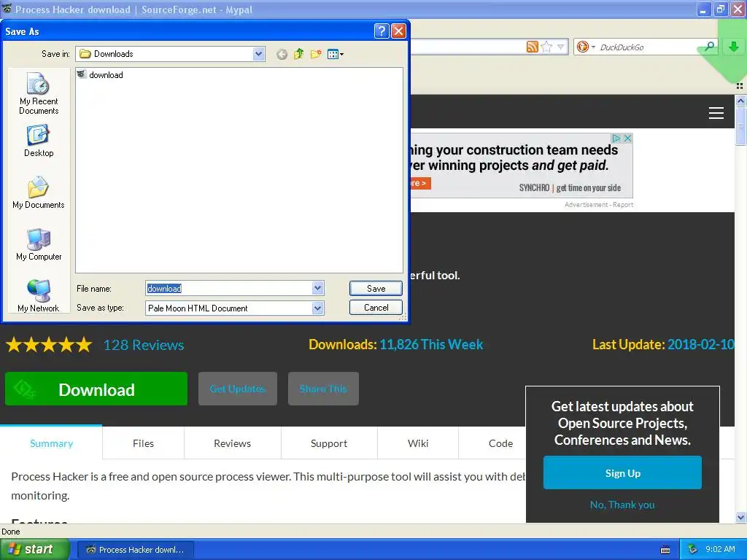Switch to the Support tab
Image resolution: width=747 pixels, height=560 pixels.
[x=329, y=443]
